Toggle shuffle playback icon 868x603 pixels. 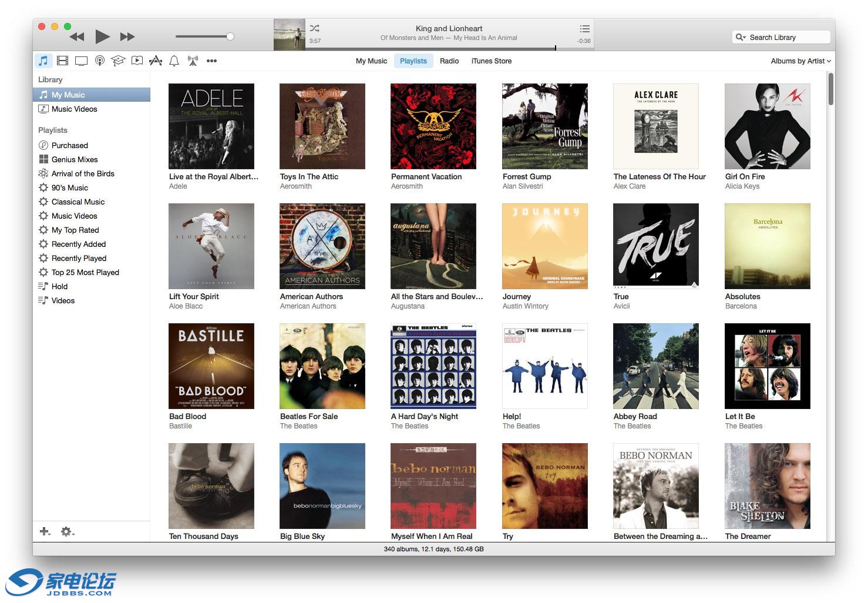click(315, 28)
